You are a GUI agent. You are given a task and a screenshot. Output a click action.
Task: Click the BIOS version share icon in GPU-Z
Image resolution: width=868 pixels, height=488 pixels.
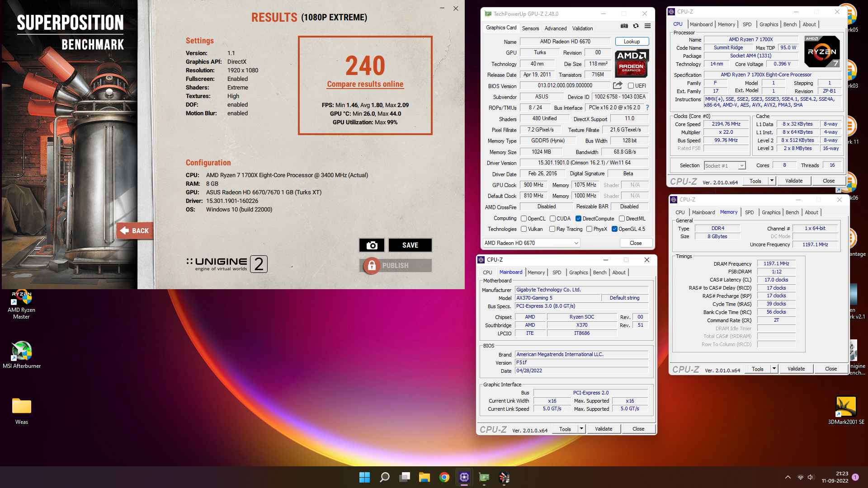(x=618, y=85)
